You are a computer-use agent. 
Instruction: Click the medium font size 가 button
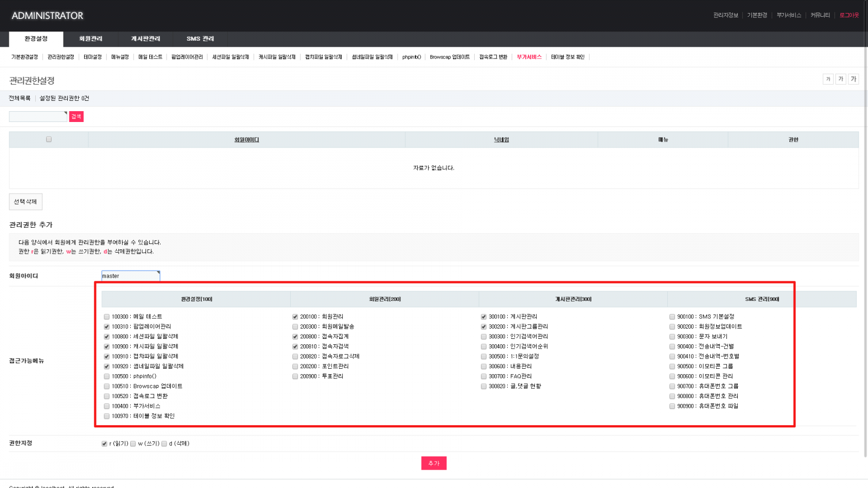[841, 79]
